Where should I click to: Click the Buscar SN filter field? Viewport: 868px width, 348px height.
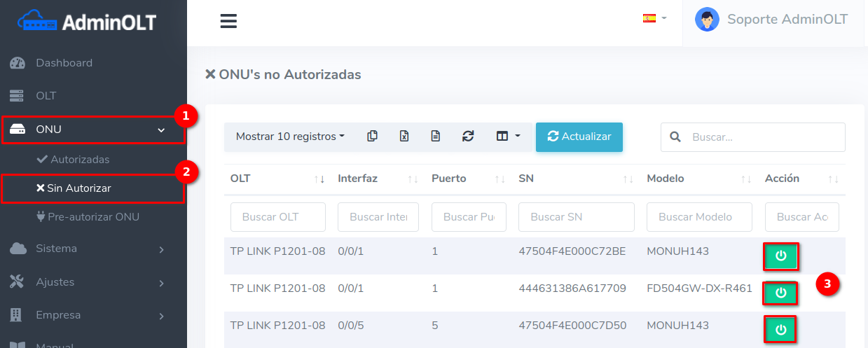tap(576, 217)
